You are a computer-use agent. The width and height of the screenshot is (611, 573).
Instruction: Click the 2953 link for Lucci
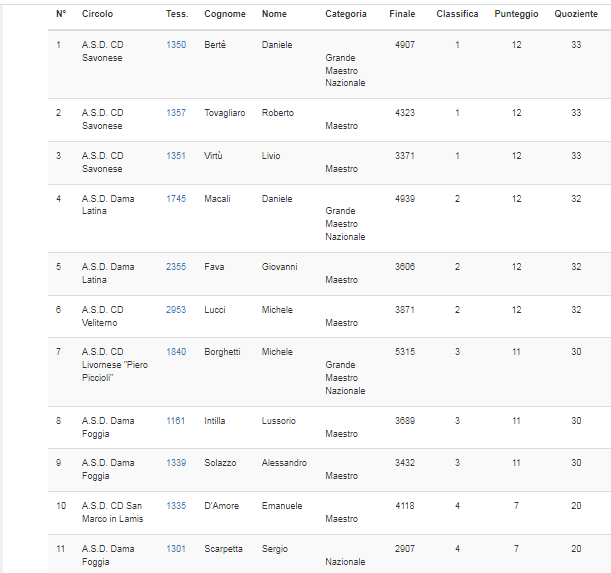coord(176,310)
